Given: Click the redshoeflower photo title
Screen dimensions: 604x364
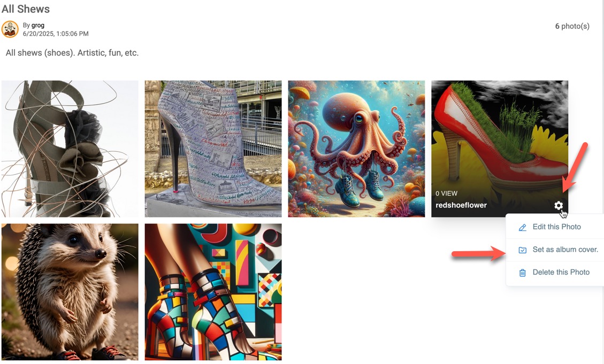Looking at the screenshot, I should 461,205.
